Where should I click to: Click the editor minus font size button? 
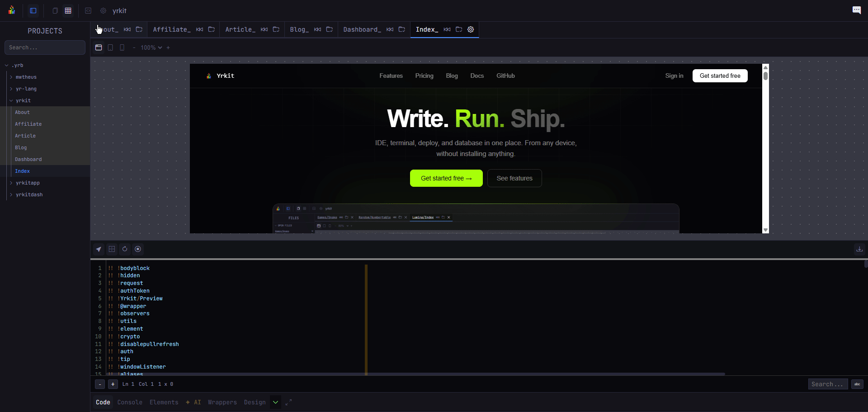point(100,384)
